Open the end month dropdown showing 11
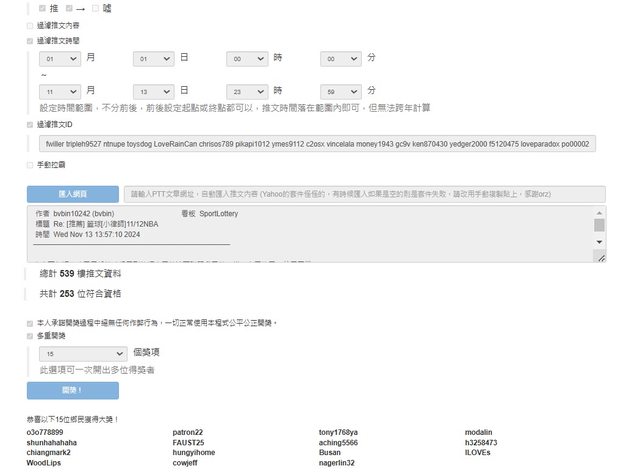The height and width of the screenshot is (474, 640). (59, 91)
